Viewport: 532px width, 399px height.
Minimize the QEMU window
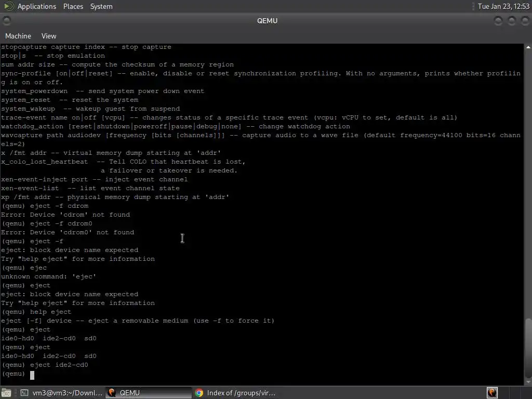tap(498, 21)
